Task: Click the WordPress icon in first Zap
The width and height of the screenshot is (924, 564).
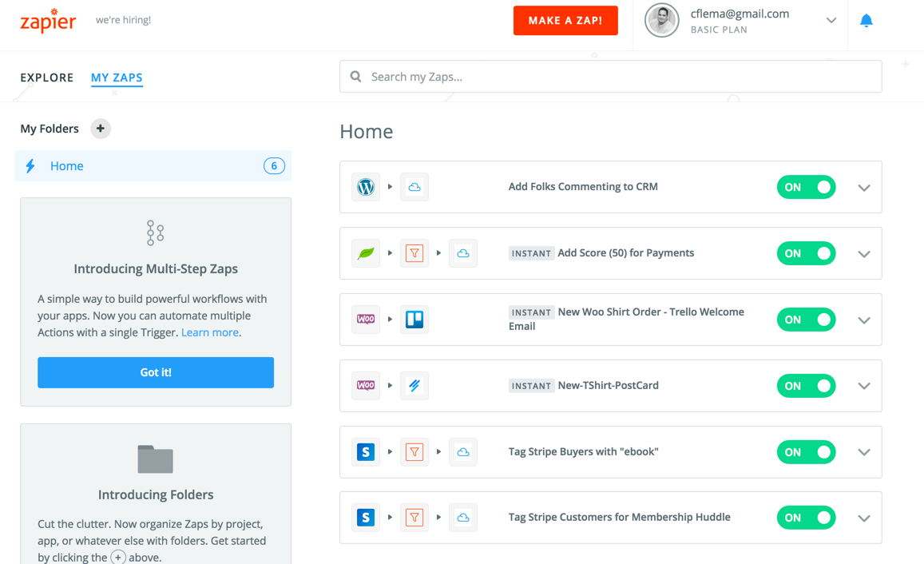Action: (x=366, y=187)
